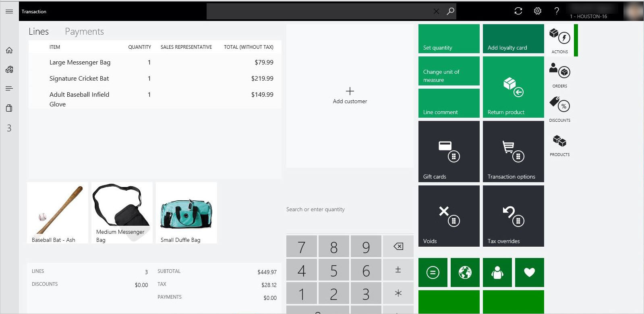Switch to the Payments tab
Viewport: 644px width, 314px height.
(x=84, y=31)
